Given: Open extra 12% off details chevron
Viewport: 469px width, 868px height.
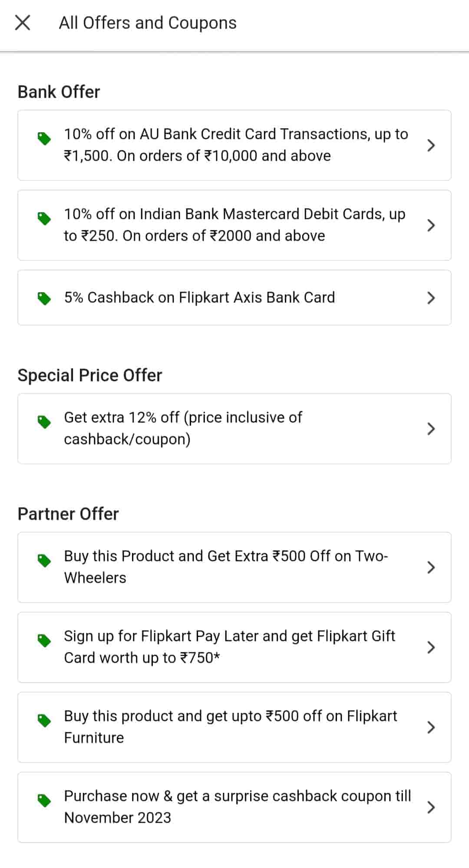Looking at the screenshot, I should (431, 429).
